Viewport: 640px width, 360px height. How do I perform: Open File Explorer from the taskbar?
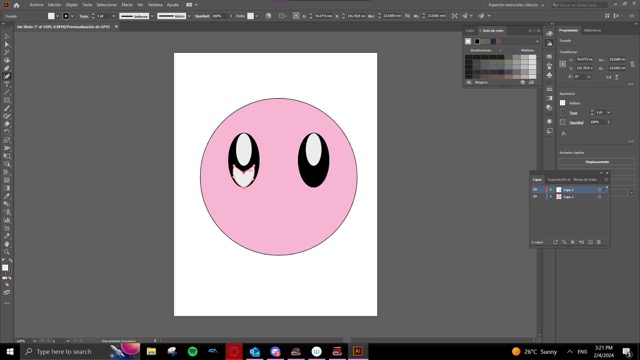[x=151, y=351]
